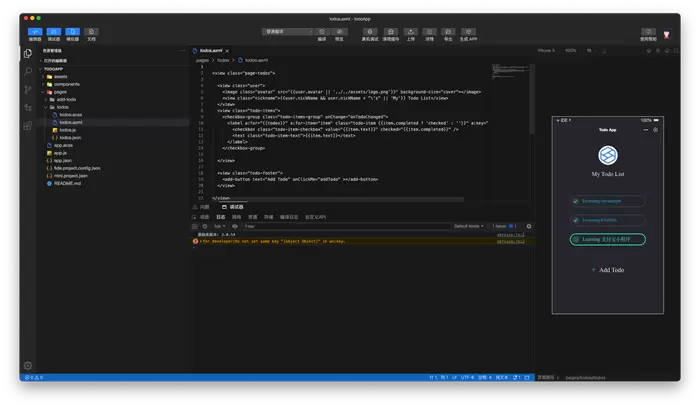Select the todos.axml editor tab
Screen dimensions: 700x407
click(x=212, y=50)
